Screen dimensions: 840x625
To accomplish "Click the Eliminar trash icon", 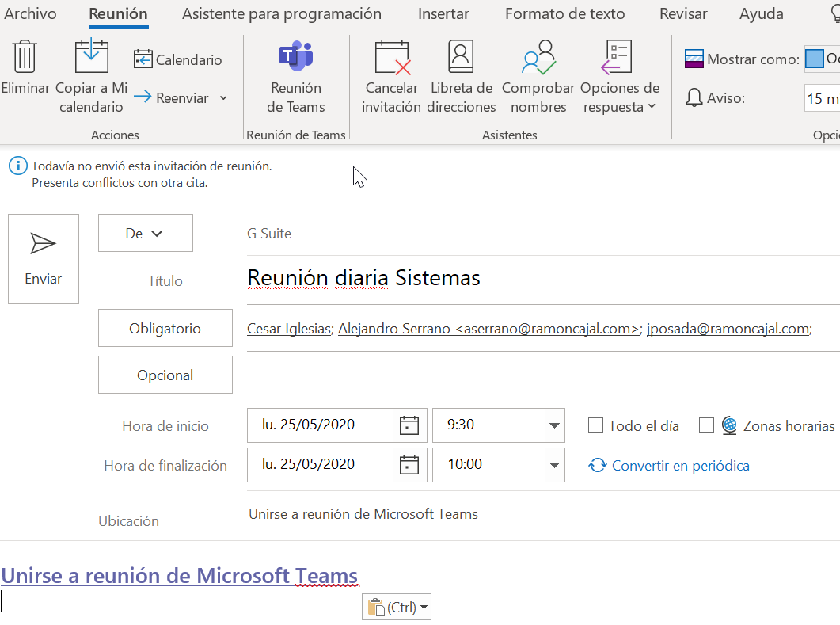I will point(25,56).
